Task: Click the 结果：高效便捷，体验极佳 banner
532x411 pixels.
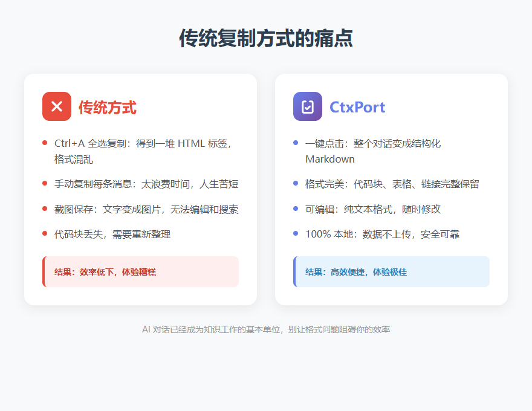Action: click(391, 271)
